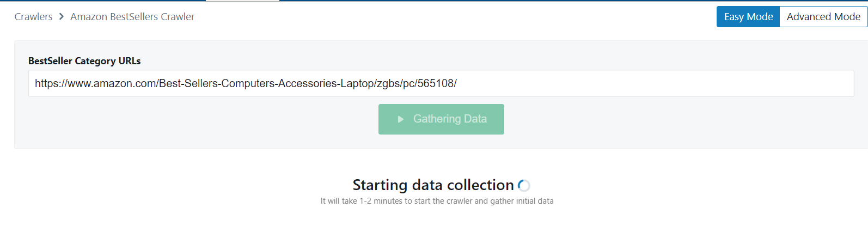Click the BestSeller Category URLs label
This screenshot has height=250, width=868.
tap(84, 61)
